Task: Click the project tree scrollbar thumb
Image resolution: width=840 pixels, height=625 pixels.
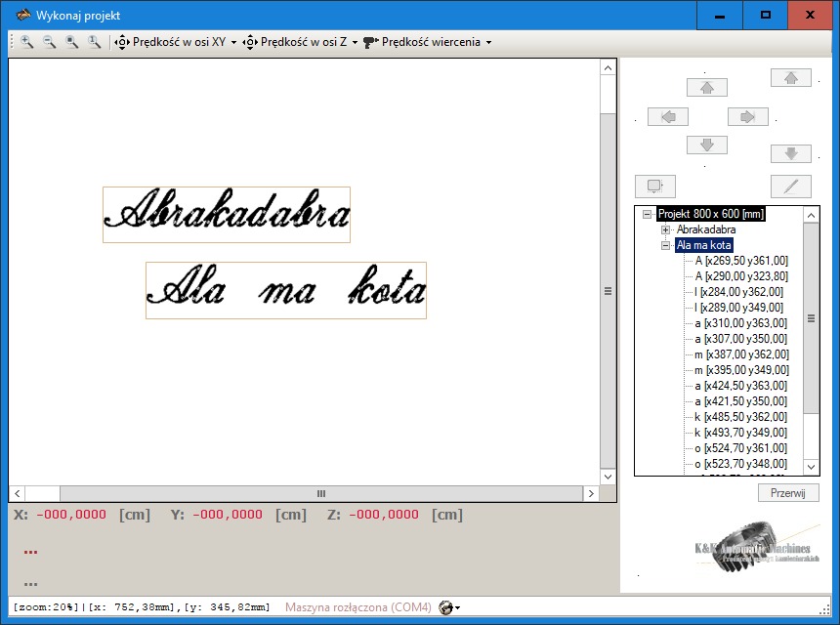Action: pyautogui.click(x=811, y=318)
